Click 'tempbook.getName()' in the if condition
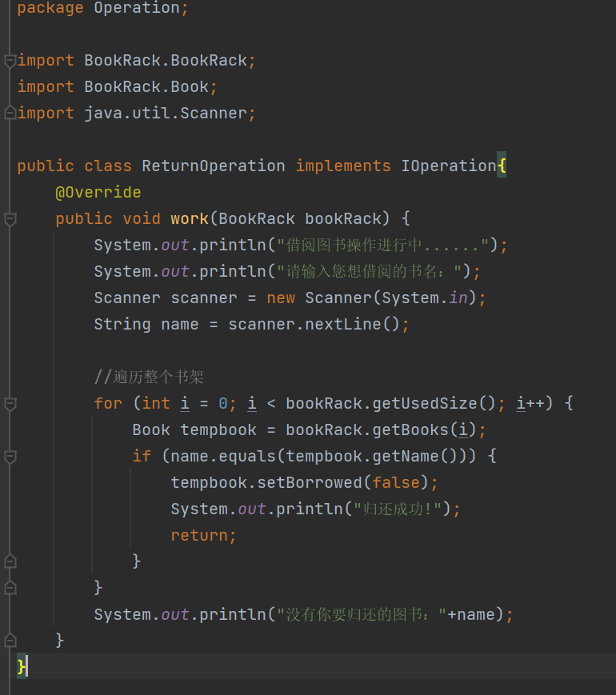 (x=372, y=456)
